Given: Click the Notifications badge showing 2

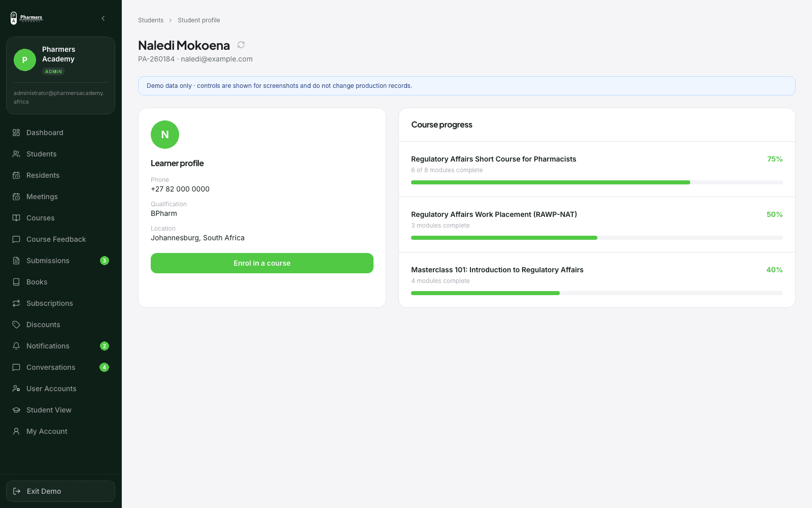Looking at the screenshot, I should coord(105,346).
